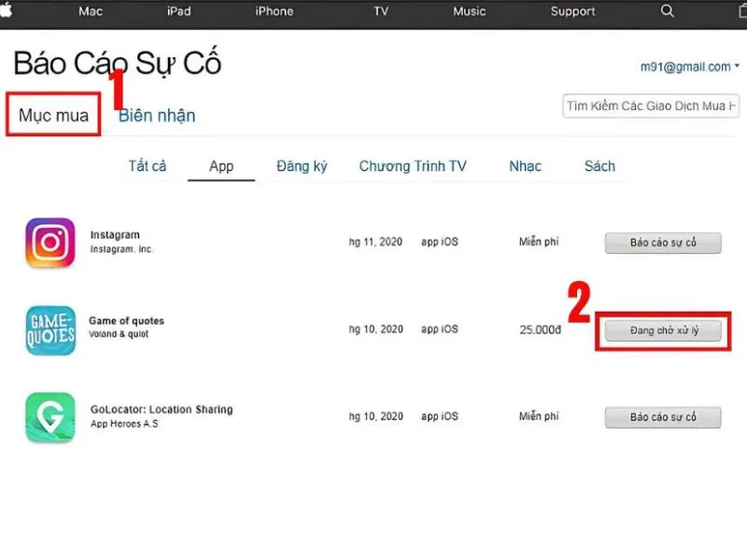
Task: Open the Support menu item
Action: click(572, 11)
